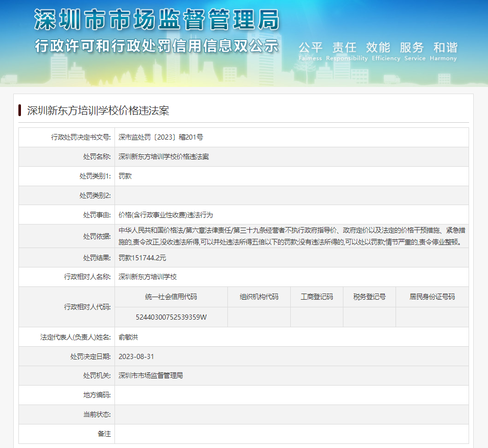Select the legal representative name 俞敏洪
Viewport: 488px width, 448px height.
pos(128,337)
